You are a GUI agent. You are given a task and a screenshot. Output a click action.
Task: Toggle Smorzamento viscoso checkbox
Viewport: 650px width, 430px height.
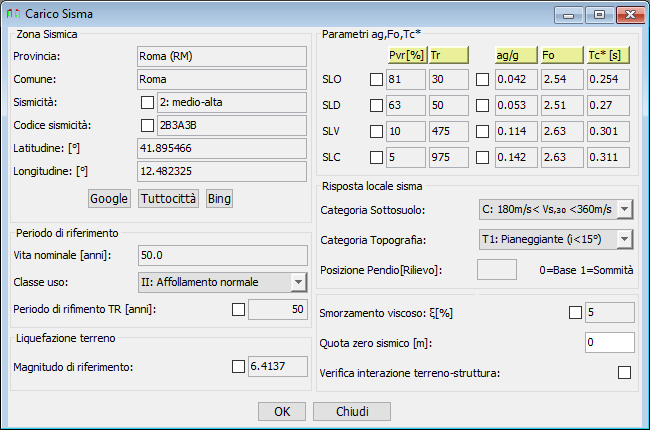(x=575, y=312)
